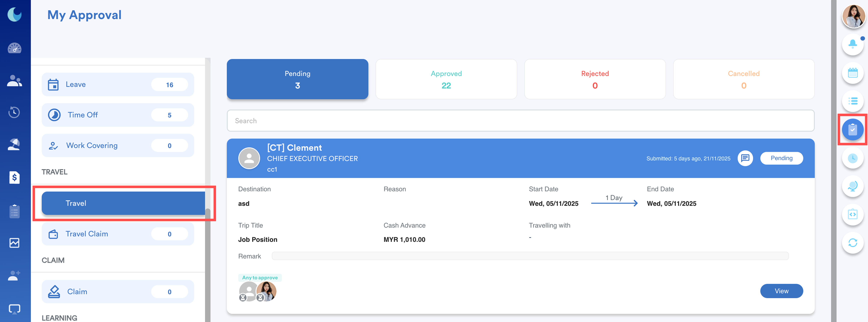Open the Leave approval category

[118, 84]
